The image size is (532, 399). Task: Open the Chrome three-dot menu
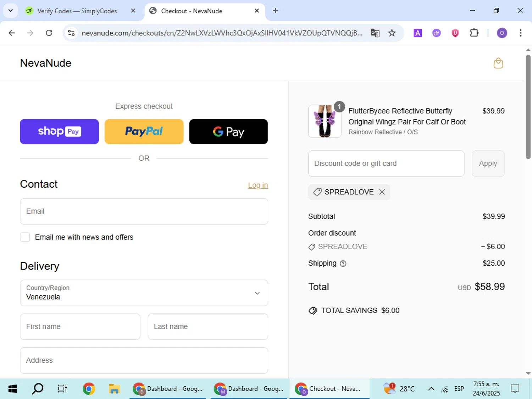point(521,33)
